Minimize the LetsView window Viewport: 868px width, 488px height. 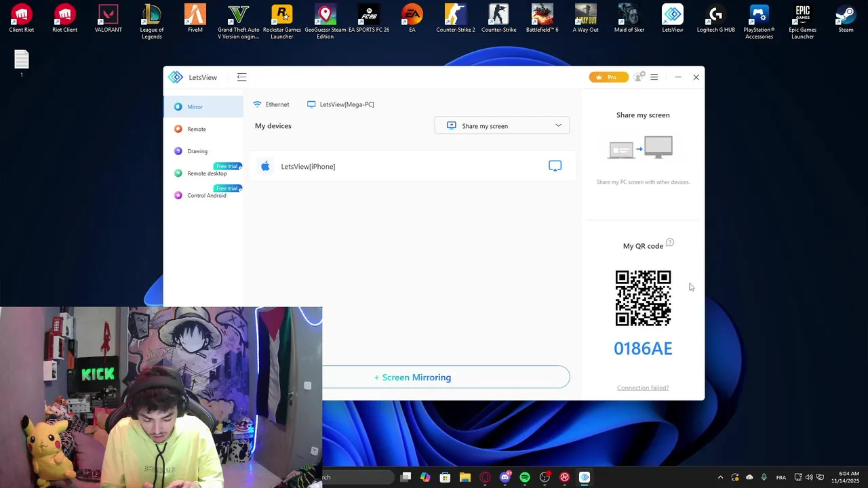tap(678, 77)
